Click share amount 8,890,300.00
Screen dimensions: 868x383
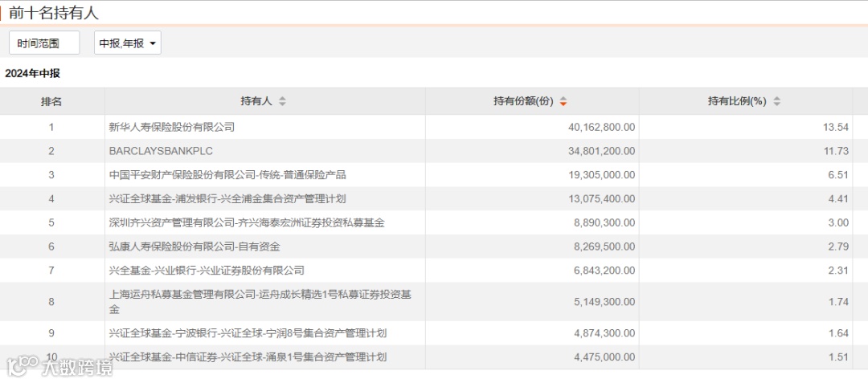tap(604, 222)
